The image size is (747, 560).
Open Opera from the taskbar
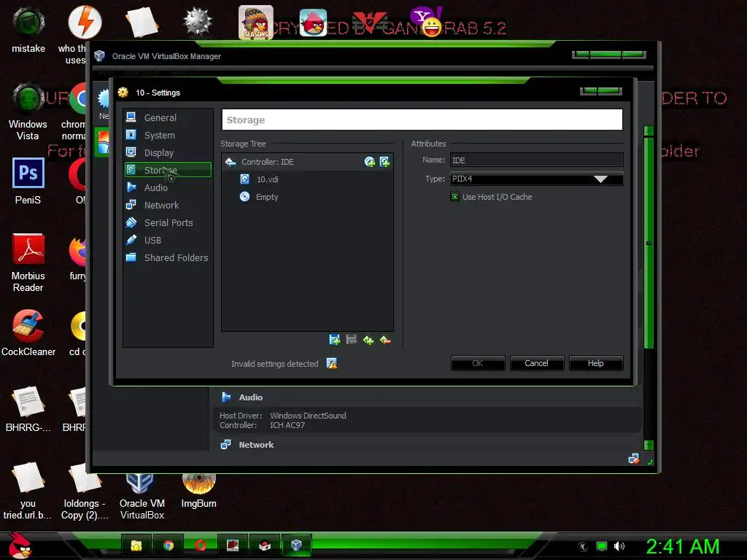pos(200,545)
